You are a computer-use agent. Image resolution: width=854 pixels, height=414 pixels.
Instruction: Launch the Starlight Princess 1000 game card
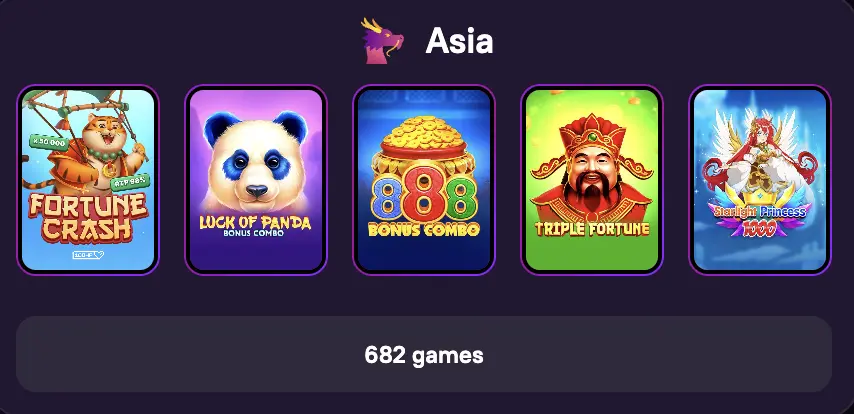tap(760, 180)
